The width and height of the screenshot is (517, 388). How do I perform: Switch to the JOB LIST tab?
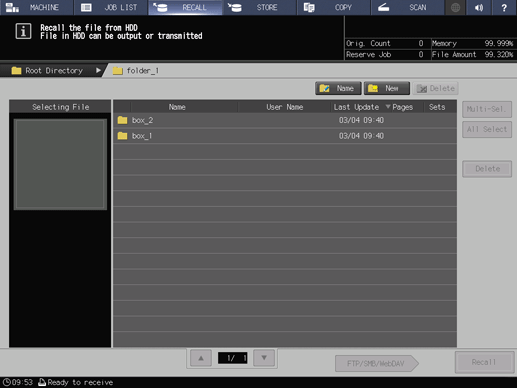click(111, 7)
